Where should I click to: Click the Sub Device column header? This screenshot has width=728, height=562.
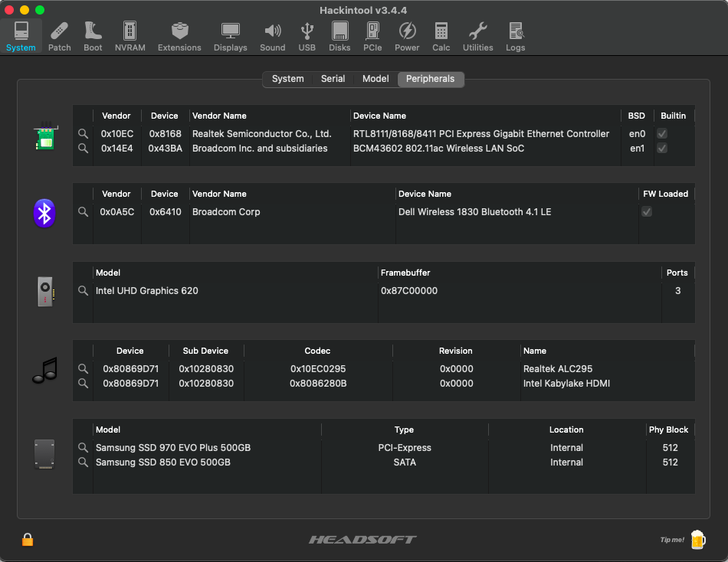(x=205, y=351)
